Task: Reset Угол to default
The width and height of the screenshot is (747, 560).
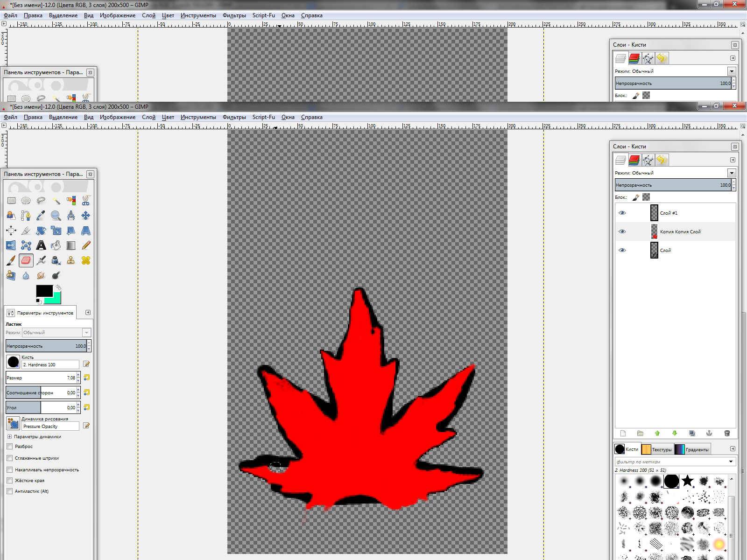Action: [x=87, y=407]
